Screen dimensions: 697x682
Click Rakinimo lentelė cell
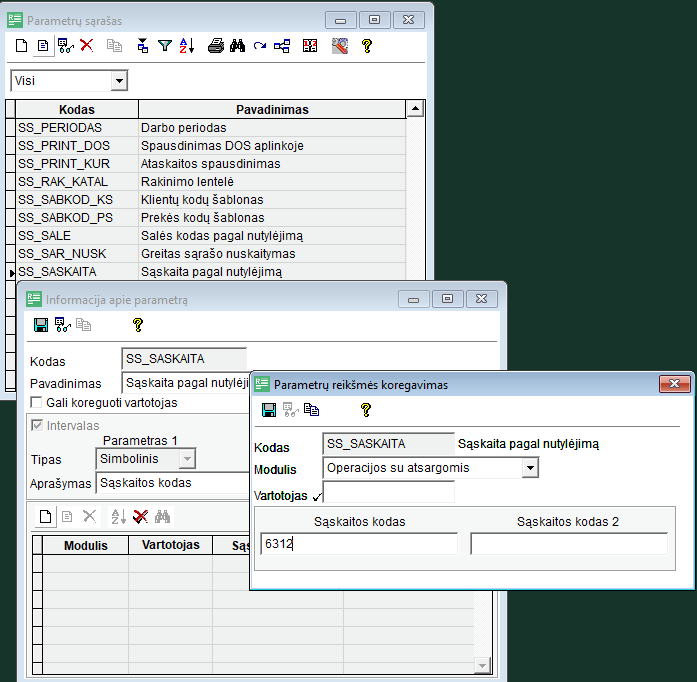pos(272,182)
